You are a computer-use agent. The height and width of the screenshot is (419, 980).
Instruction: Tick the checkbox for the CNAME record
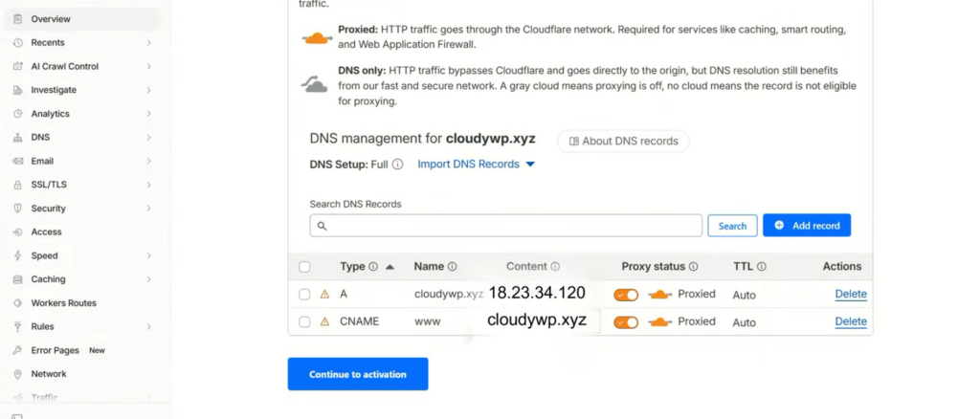[304, 322]
